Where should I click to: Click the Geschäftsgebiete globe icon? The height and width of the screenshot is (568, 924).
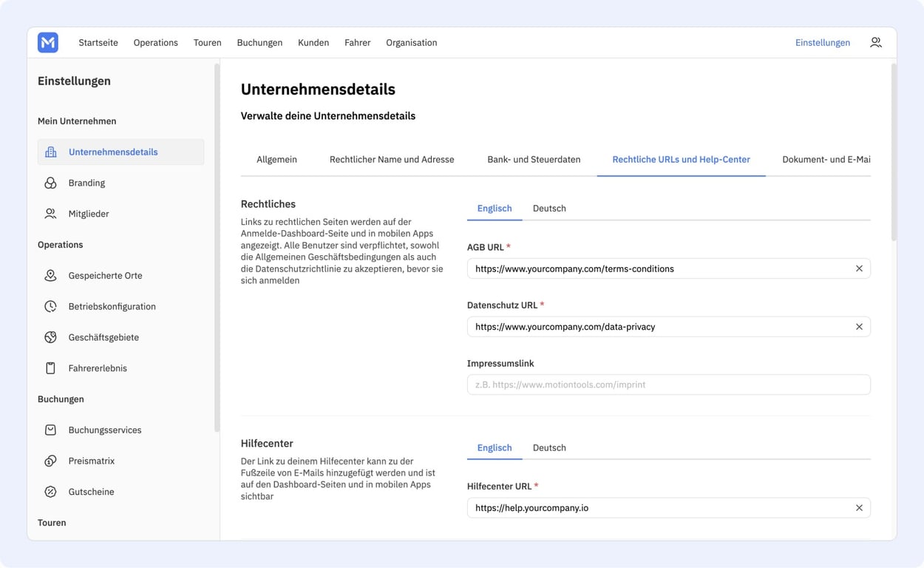[51, 337]
